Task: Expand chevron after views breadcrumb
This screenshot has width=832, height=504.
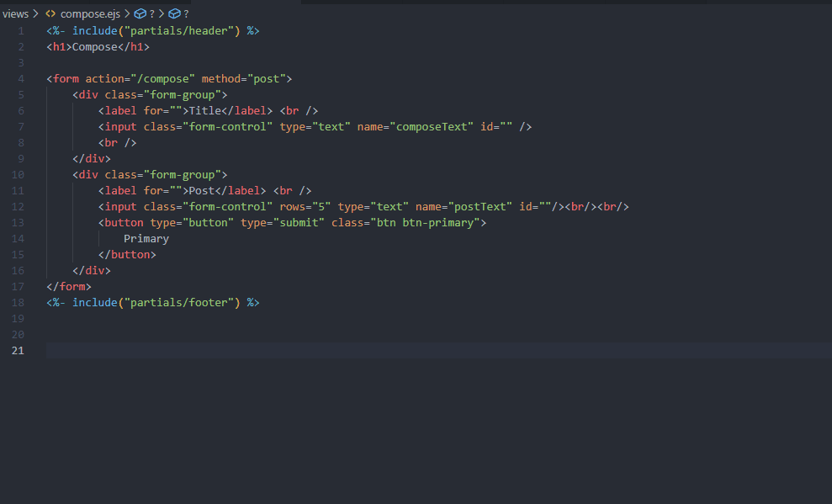Action: click(36, 13)
